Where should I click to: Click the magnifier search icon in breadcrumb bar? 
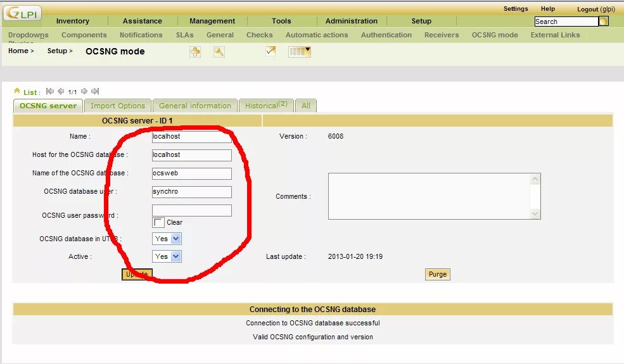pyautogui.click(x=219, y=52)
